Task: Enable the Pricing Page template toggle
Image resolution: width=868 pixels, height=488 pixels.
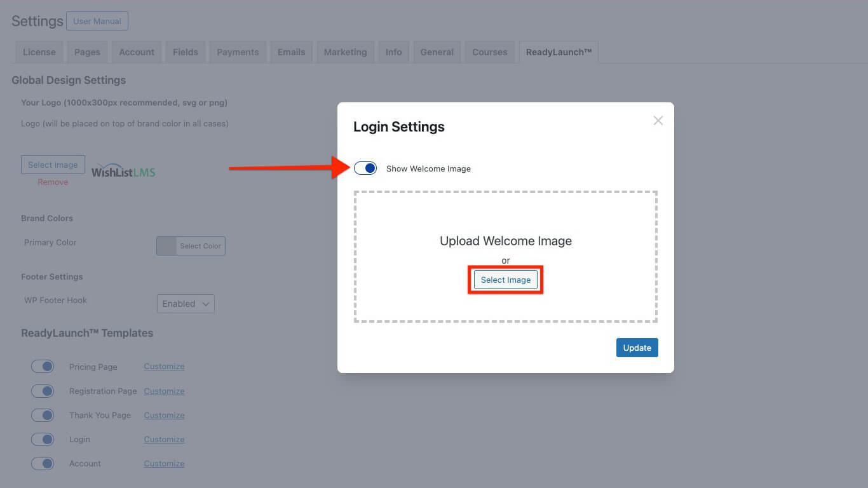Action: point(43,366)
